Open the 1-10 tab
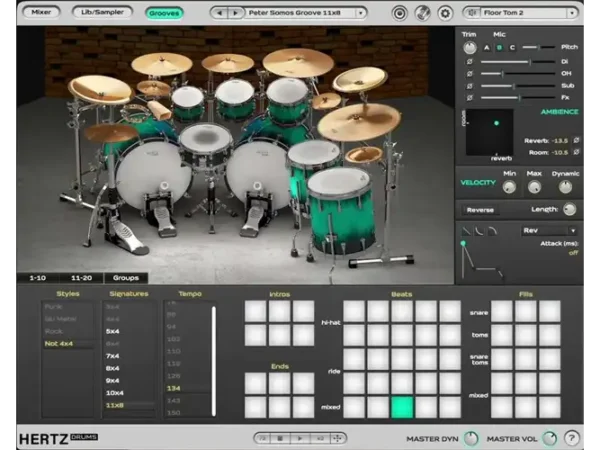 point(38,278)
